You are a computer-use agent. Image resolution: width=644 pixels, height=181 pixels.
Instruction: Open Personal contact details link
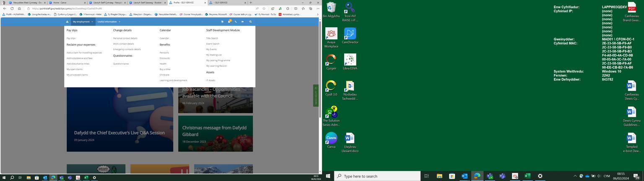pos(125,38)
